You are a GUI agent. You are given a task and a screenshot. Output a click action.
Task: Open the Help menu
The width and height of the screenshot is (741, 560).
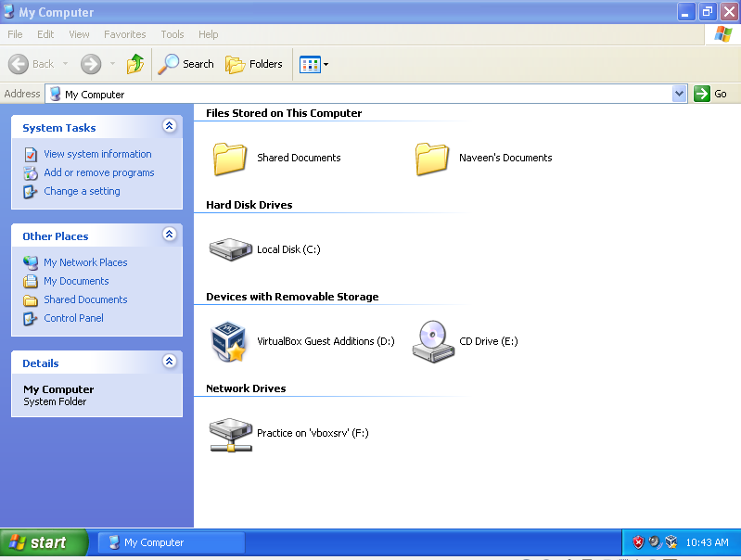208,34
